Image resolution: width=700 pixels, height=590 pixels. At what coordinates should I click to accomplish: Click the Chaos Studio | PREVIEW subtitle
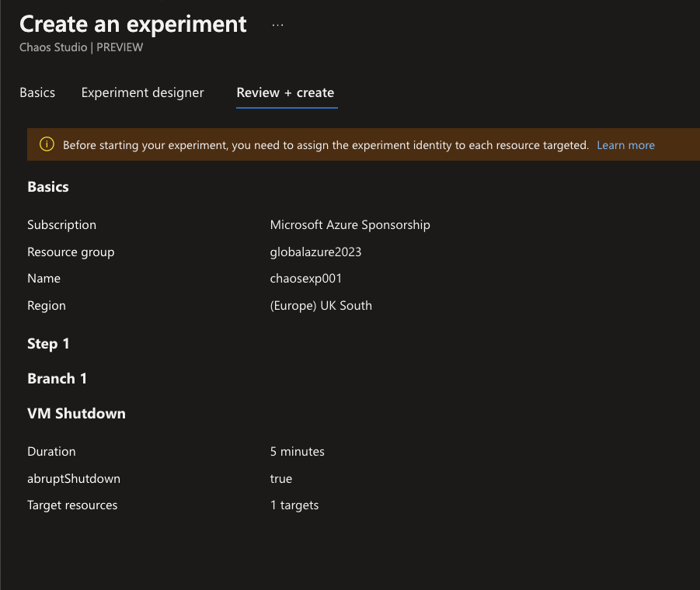pos(82,47)
